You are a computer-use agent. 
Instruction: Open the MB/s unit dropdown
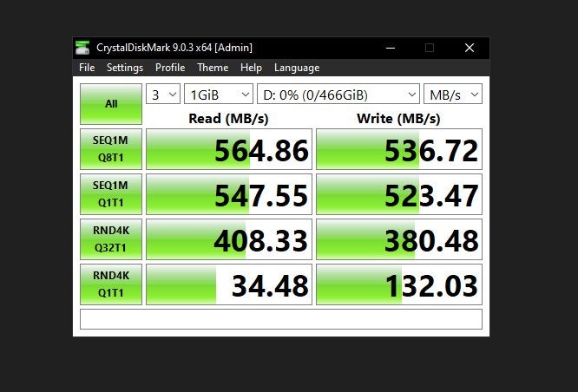tap(453, 94)
